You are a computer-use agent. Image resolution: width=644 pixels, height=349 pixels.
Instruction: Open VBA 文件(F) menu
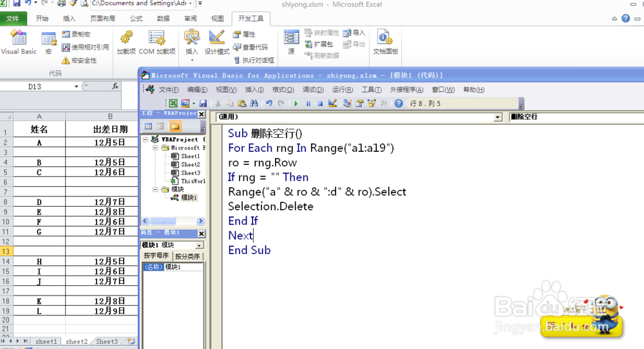coord(168,90)
